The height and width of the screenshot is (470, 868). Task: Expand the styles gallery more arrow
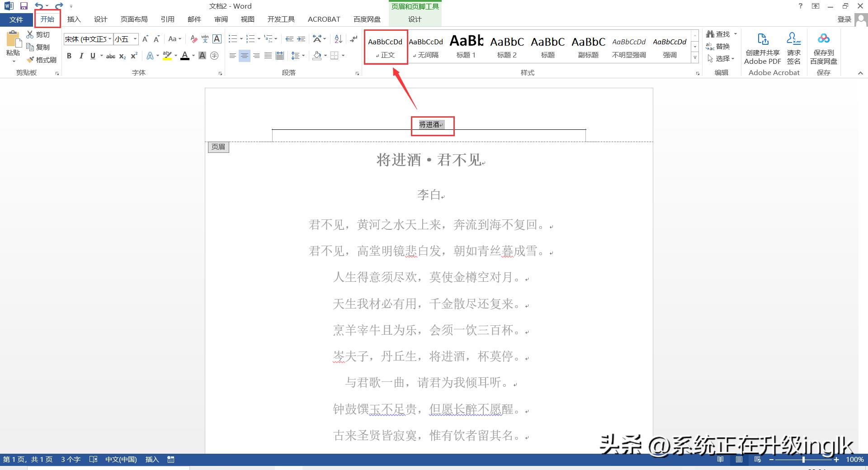pos(695,58)
